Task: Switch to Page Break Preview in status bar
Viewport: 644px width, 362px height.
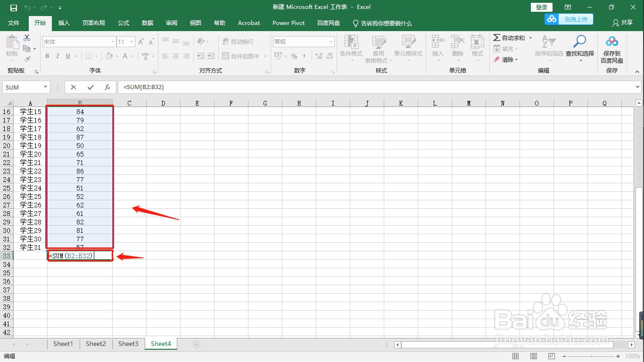Action: [551, 356]
